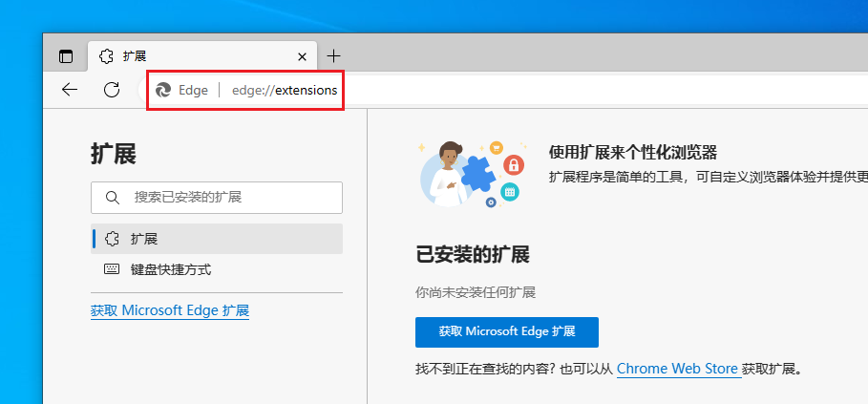Open the Chrome Web Store link

[677, 369]
